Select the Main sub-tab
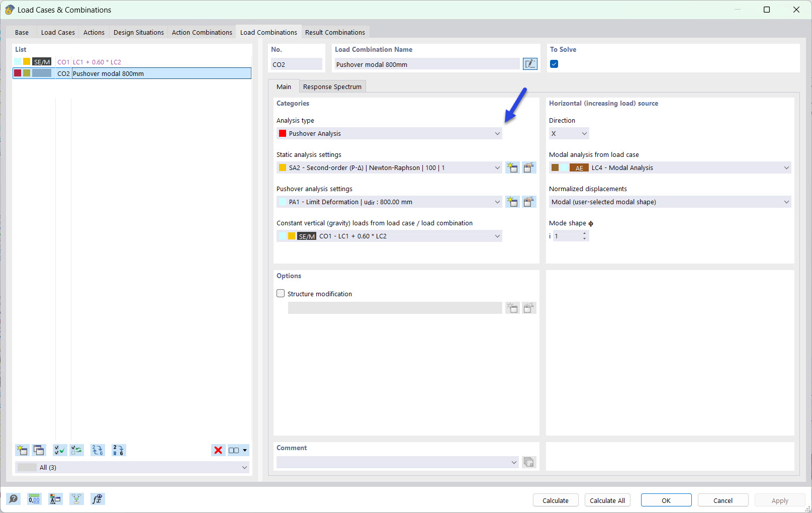 click(284, 87)
